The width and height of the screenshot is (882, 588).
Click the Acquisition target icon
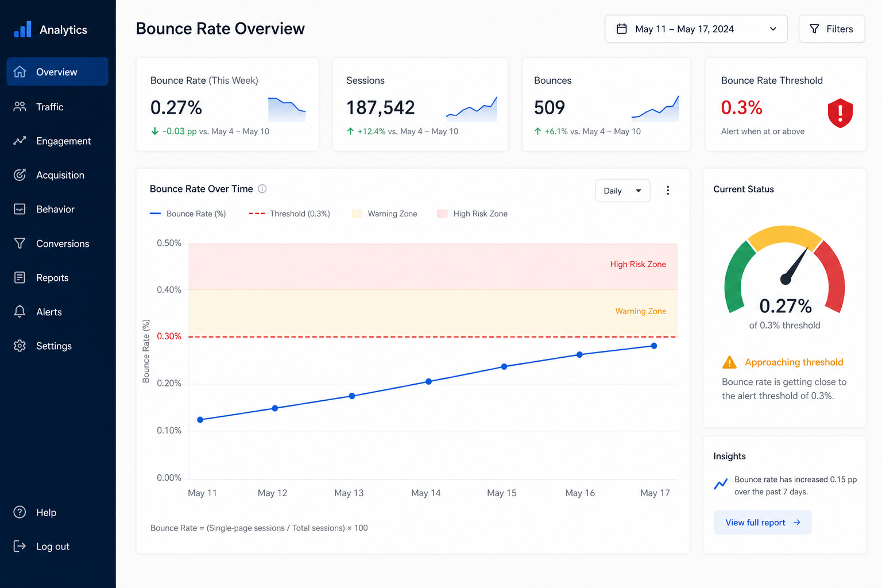[20, 175]
